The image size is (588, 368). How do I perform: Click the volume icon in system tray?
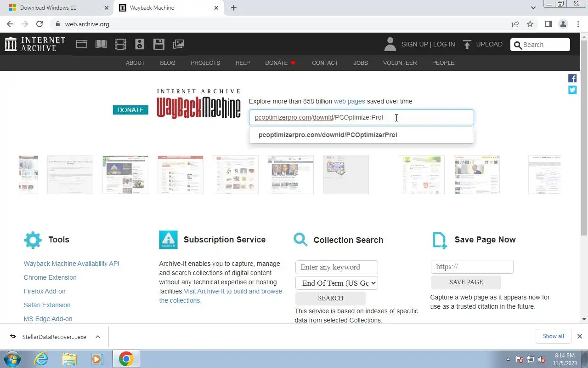542,360
